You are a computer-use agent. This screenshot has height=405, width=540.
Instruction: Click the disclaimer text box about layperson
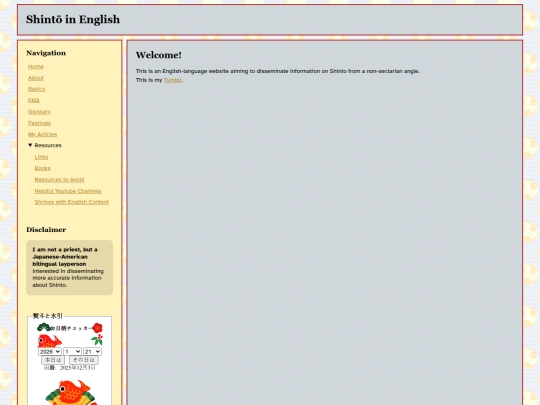(x=70, y=267)
